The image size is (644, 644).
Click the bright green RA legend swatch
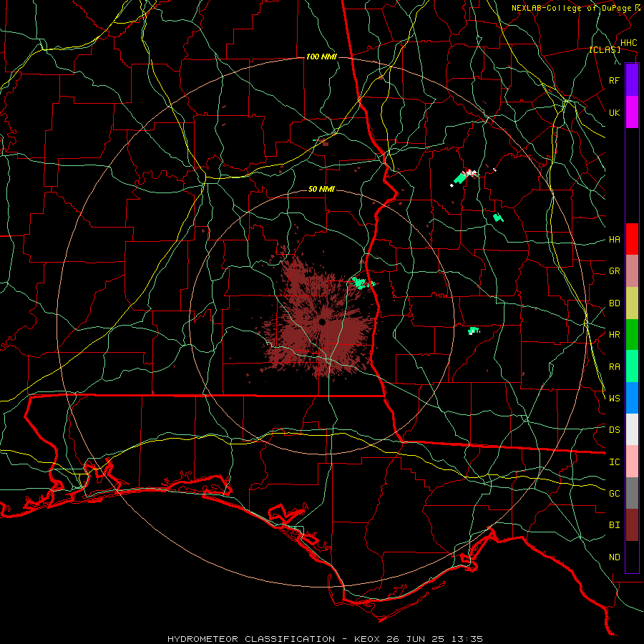pos(632,366)
